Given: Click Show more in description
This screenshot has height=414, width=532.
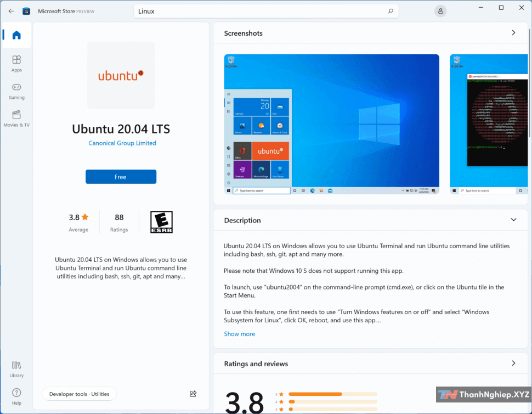Looking at the screenshot, I should pyautogui.click(x=239, y=334).
